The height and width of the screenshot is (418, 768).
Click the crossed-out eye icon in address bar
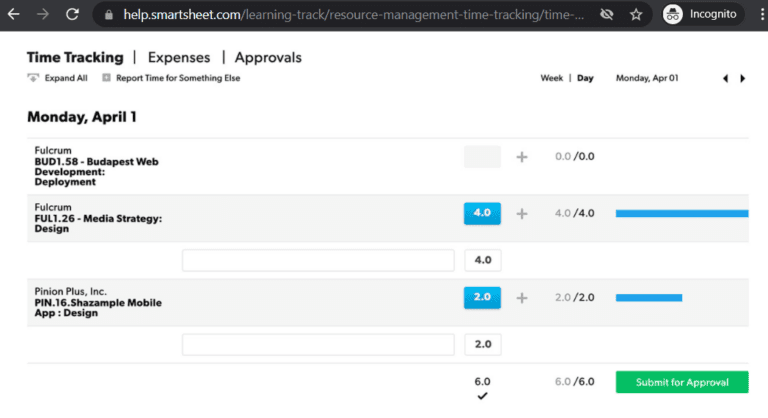click(606, 15)
